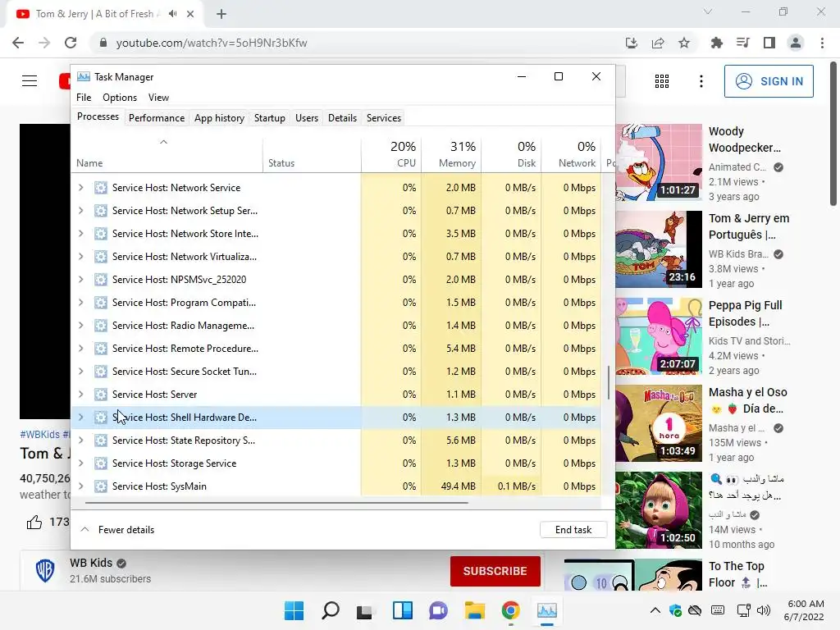The width and height of the screenshot is (840, 630).
Task: Switch to the Users tab
Action: coord(307,118)
